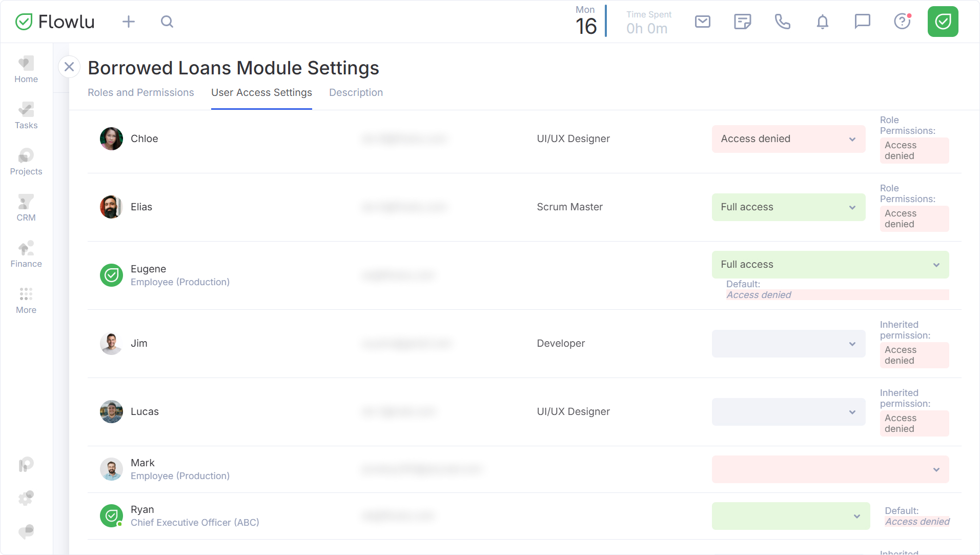Expand Jim's empty permission dropdown
This screenshot has height=555, width=980.
(788, 344)
